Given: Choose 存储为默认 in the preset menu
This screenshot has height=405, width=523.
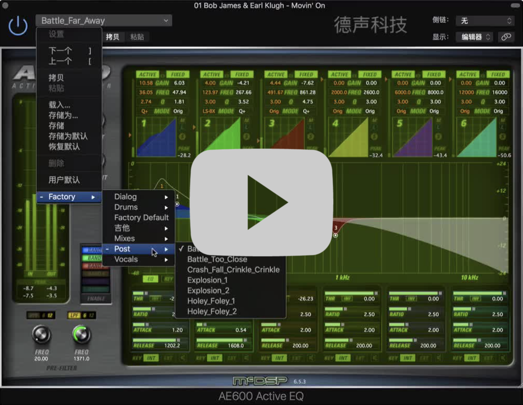Looking at the screenshot, I should pos(69,136).
